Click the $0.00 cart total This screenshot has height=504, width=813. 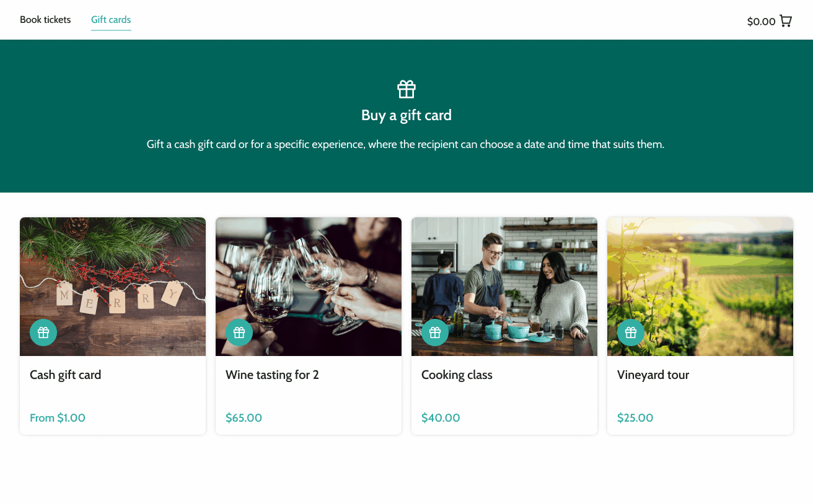coord(761,22)
